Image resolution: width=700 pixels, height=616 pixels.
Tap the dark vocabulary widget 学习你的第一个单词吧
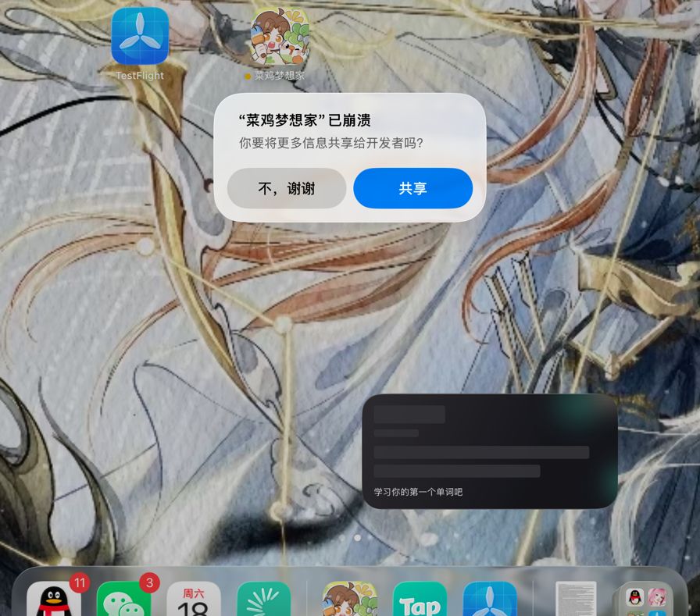click(490, 451)
